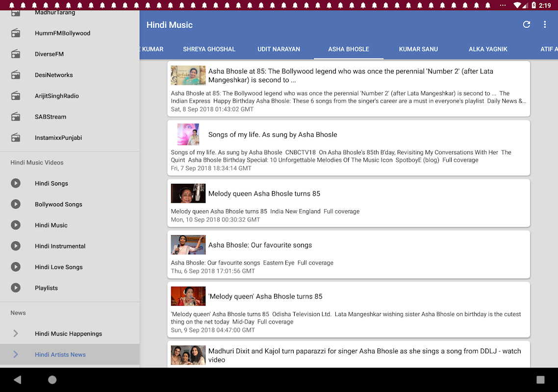Choose the SABStream radio icon
Screen dimensions: 558x392
(x=16, y=117)
